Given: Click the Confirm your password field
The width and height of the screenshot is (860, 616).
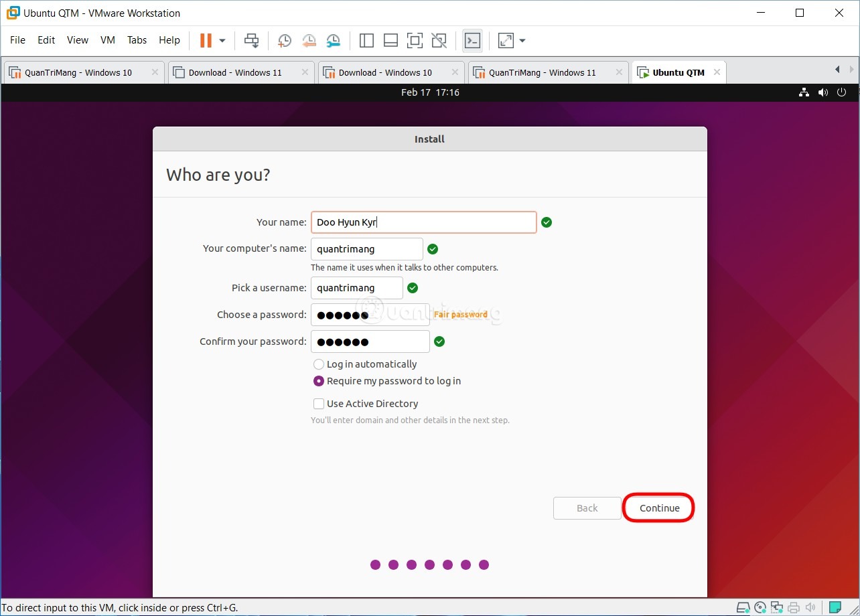Looking at the screenshot, I should (370, 341).
